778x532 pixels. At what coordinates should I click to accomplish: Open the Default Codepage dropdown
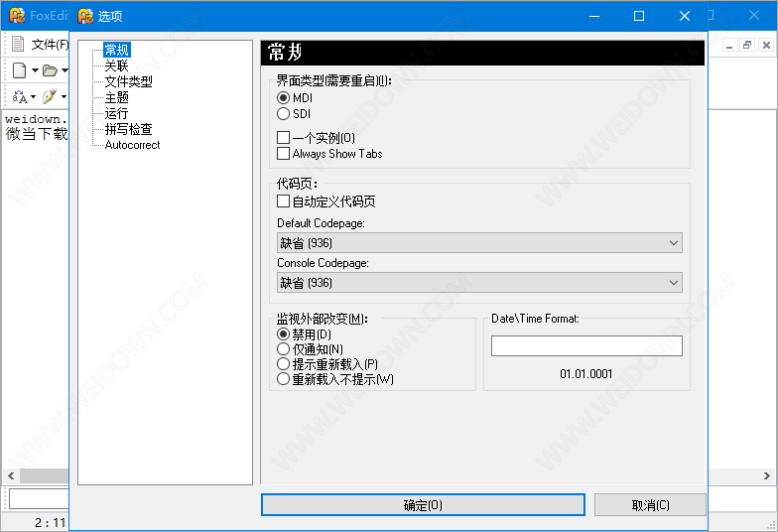coord(479,243)
